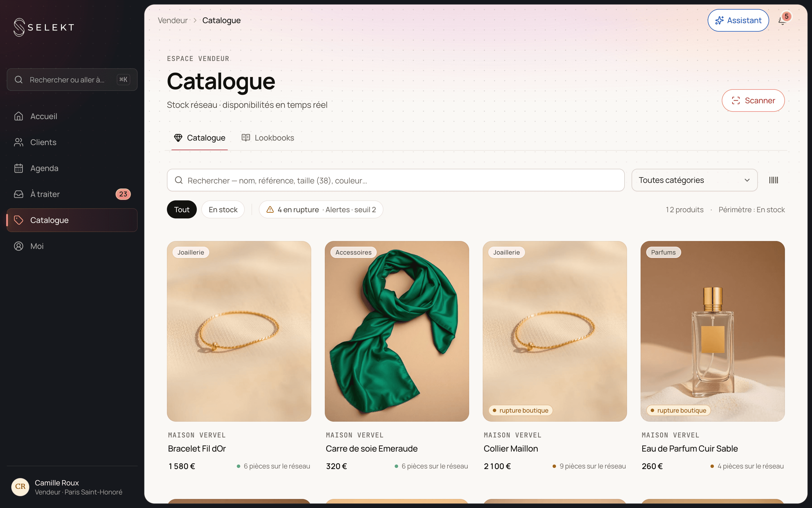Screen dimensions: 812x508
Task: Click the 23 badge on À traiter
Action: pos(123,194)
